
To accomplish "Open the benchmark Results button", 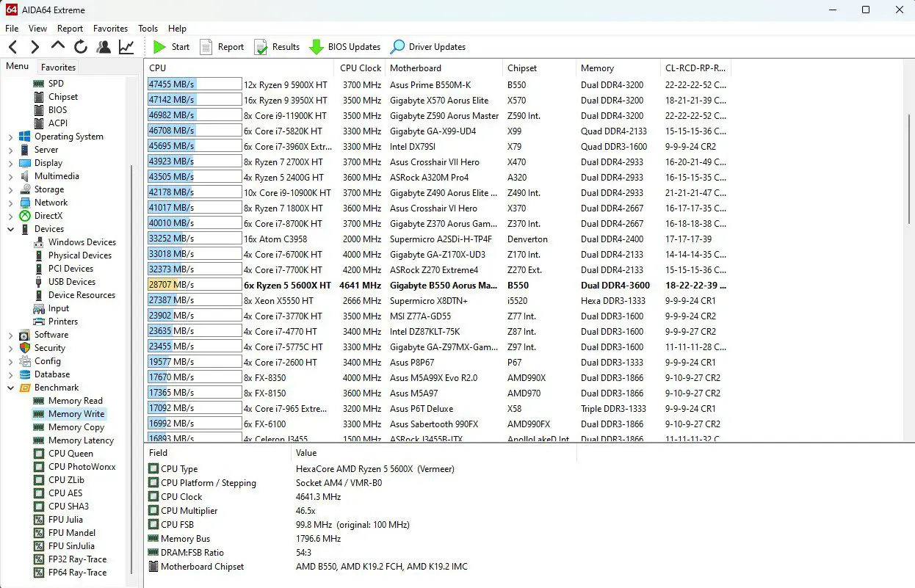I will (x=277, y=47).
